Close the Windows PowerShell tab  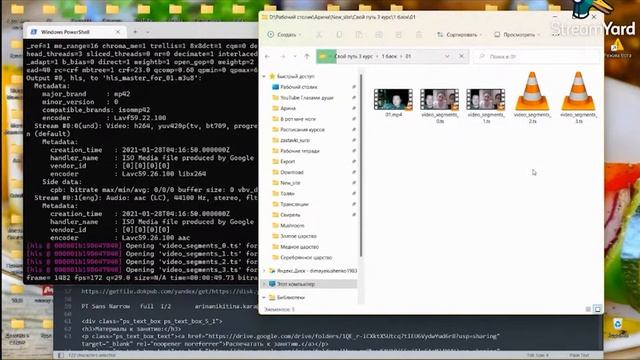click(x=118, y=32)
